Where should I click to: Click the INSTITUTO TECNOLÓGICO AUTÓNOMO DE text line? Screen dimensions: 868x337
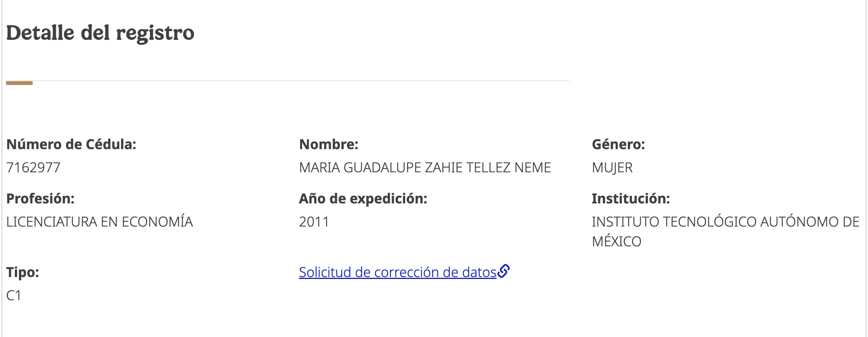(x=725, y=222)
